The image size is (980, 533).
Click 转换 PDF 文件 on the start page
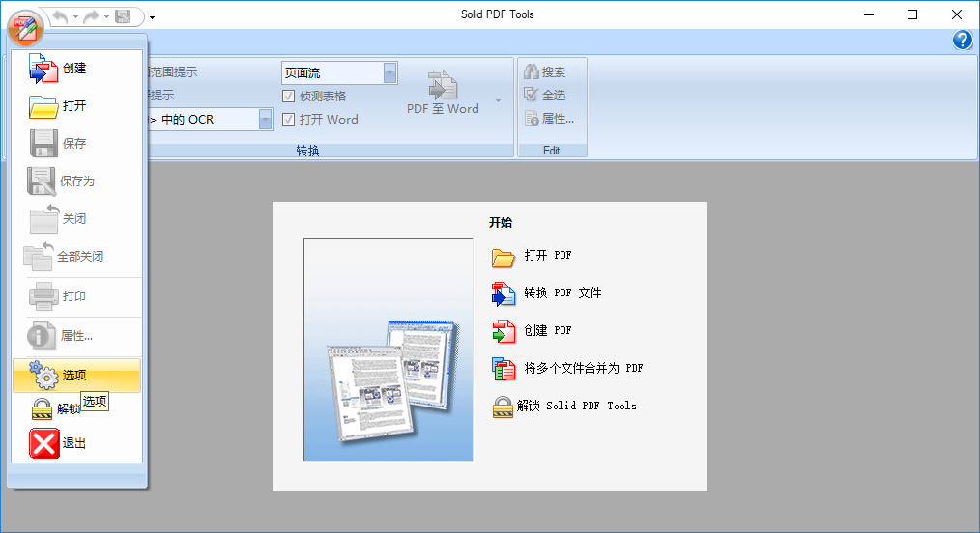click(547, 294)
